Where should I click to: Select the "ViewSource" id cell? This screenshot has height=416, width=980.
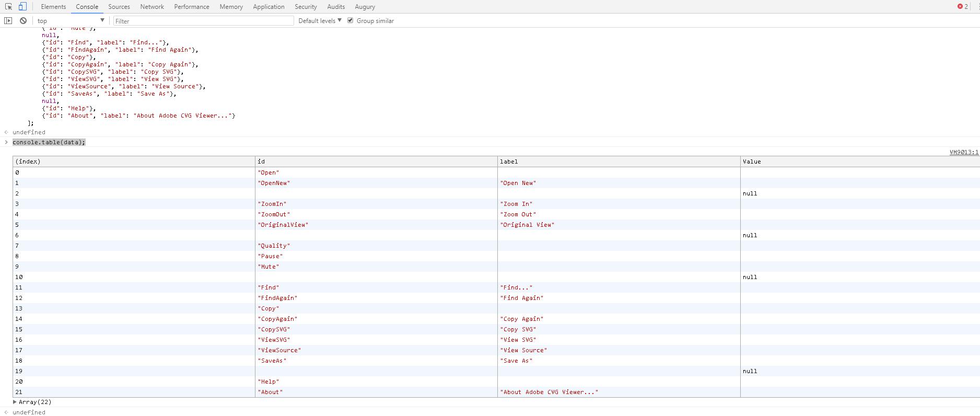click(376, 350)
